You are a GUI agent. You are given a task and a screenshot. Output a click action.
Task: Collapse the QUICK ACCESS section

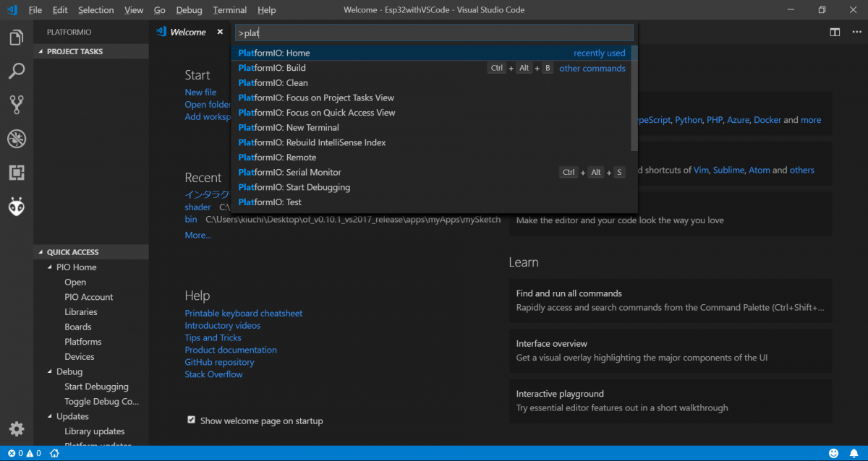[x=91, y=252]
